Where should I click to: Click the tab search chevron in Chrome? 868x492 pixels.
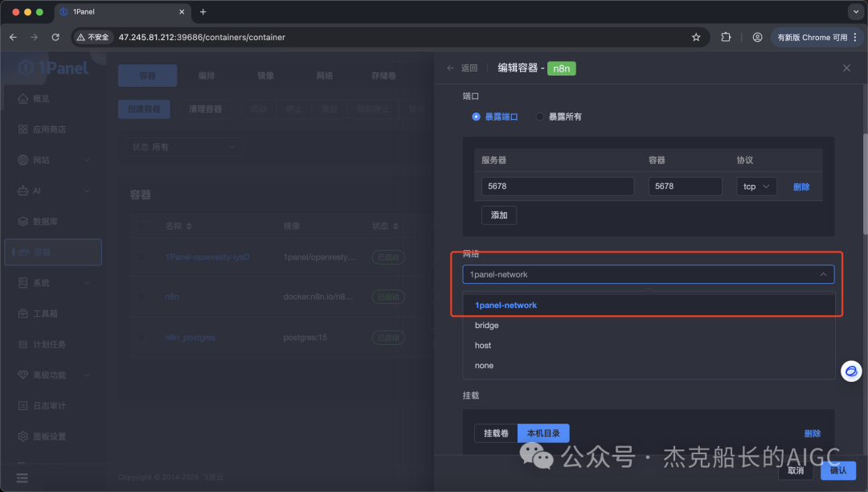tap(856, 11)
